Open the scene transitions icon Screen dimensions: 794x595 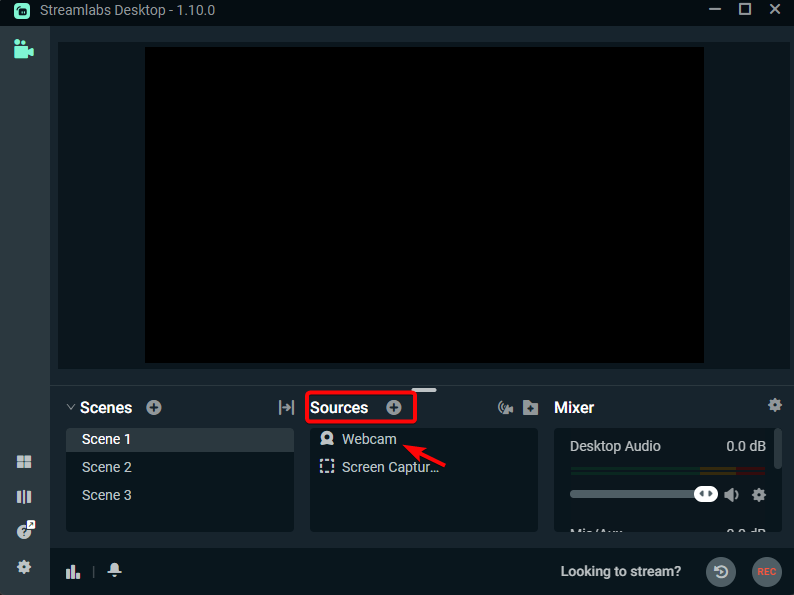pyautogui.click(x=286, y=408)
